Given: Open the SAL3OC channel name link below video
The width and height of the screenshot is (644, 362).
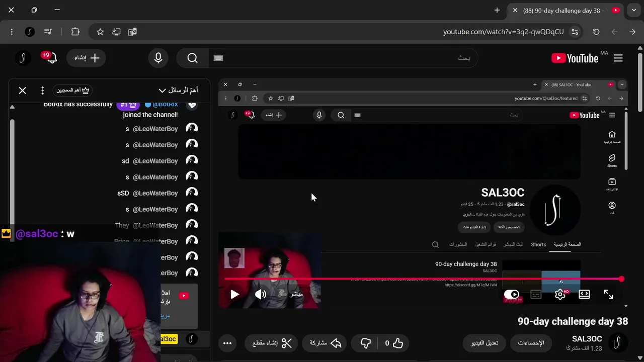Looking at the screenshot, I should (x=587, y=339).
